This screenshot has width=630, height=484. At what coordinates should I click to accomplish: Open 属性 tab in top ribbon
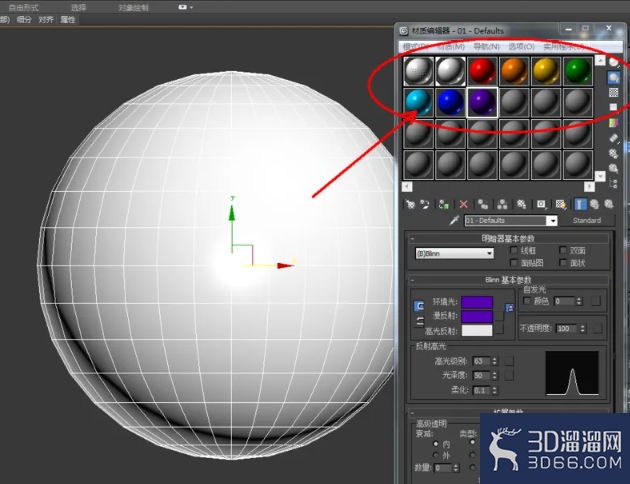point(68,19)
